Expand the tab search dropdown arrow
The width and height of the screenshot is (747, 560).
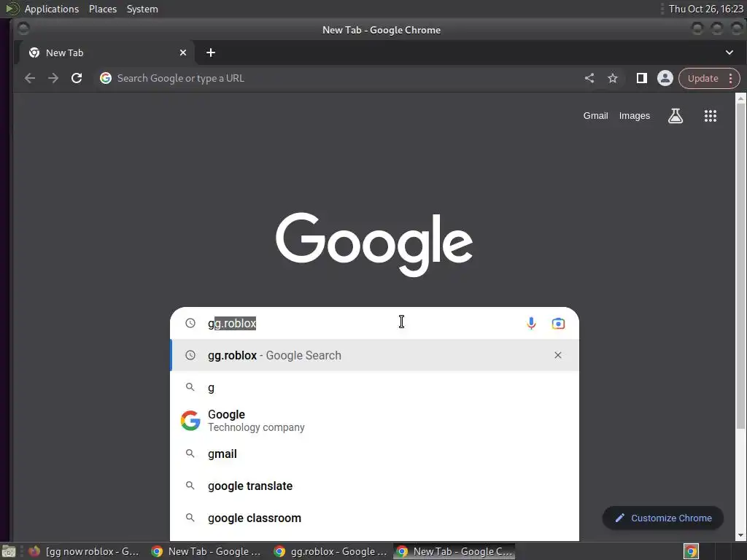(729, 52)
